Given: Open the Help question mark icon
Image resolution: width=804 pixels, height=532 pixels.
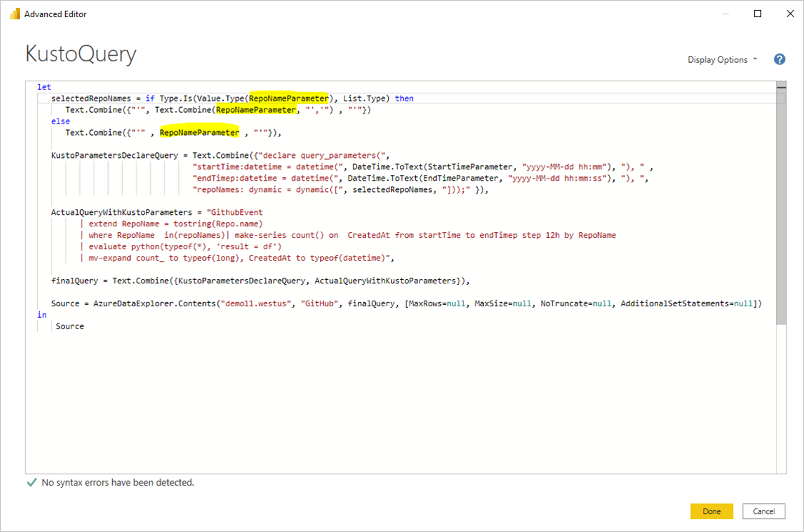Looking at the screenshot, I should point(779,59).
